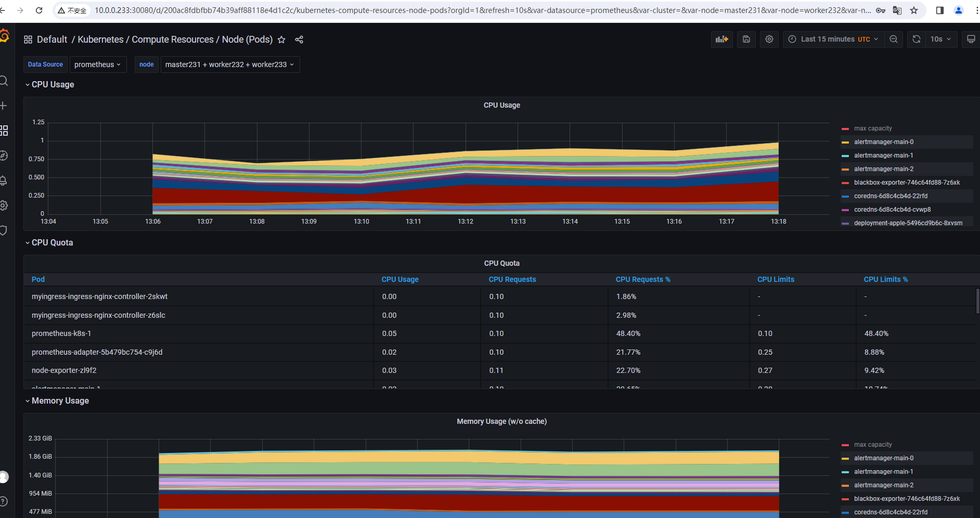Star this dashboard as favorite
Viewport: 980px width, 518px height.
coord(281,40)
